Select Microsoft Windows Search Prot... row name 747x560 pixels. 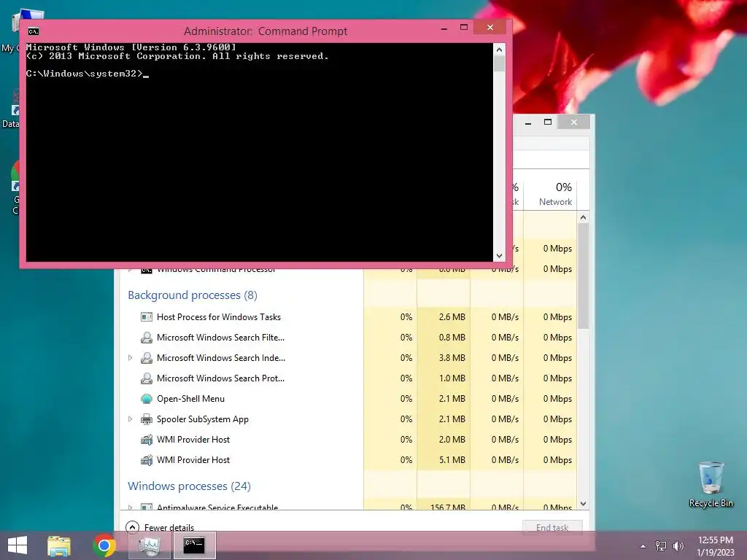(220, 378)
